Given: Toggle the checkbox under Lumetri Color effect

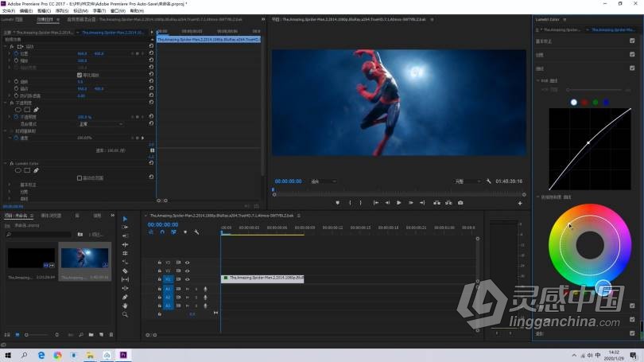Looking at the screenshot, I should (x=80, y=178).
